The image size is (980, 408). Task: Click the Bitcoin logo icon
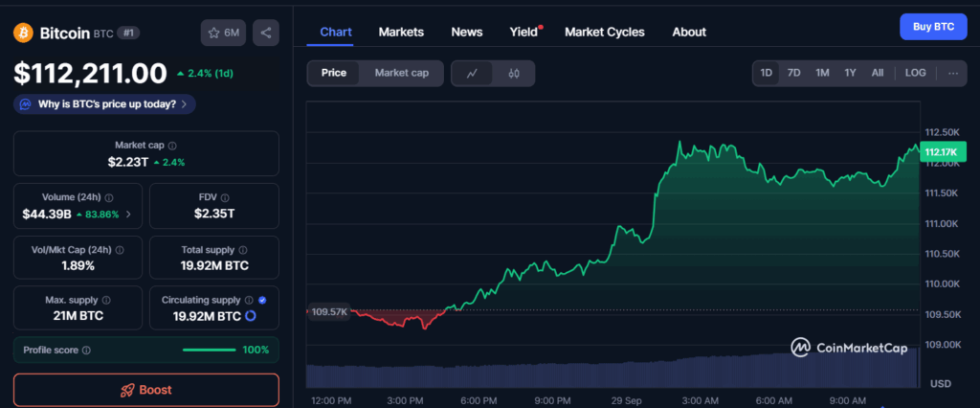(x=23, y=33)
